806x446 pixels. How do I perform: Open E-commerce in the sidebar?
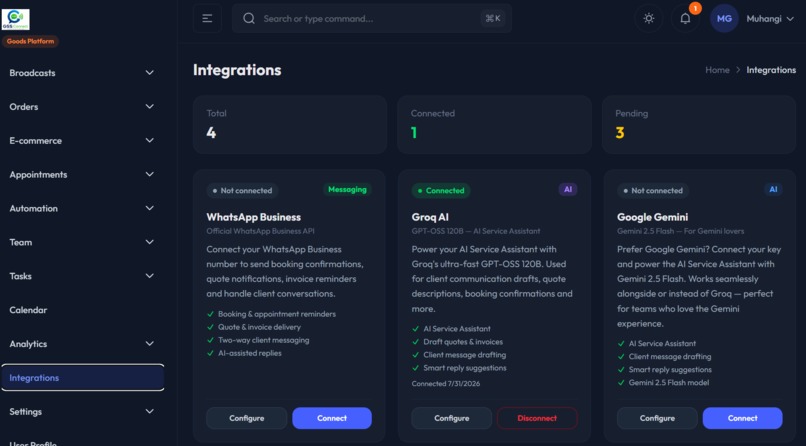pos(83,141)
